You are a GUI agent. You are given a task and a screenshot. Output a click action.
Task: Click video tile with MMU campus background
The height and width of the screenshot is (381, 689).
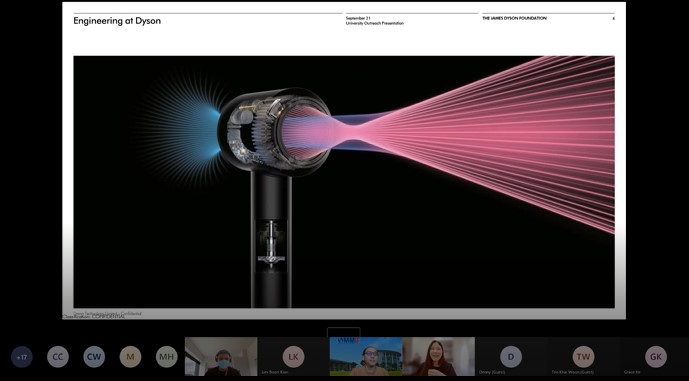click(x=366, y=356)
